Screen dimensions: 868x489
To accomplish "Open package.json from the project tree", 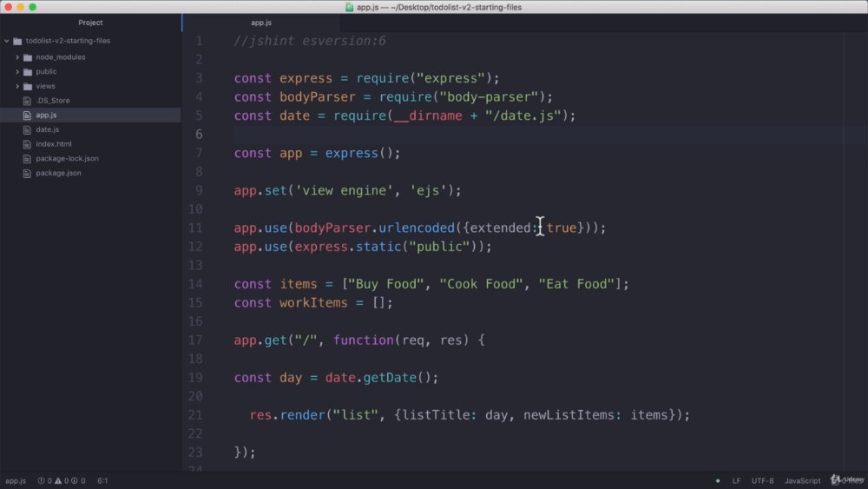I will coord(58,173).
